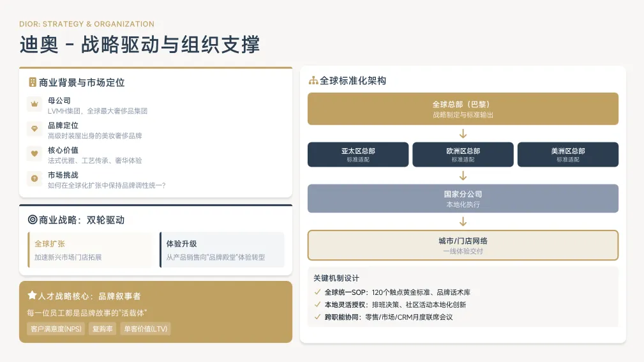
Task: Click the crown icon next to 母公司
Action: coord(34,104)
